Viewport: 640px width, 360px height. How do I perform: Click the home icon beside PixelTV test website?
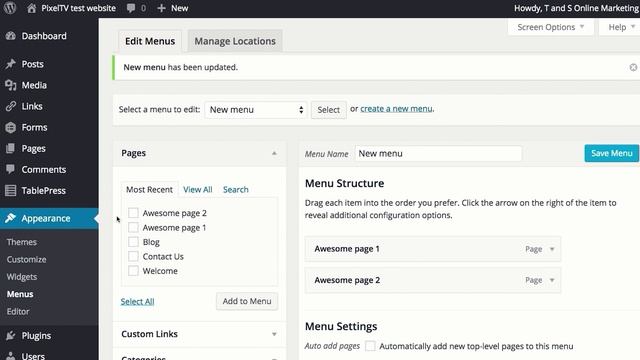tap(31, 8)
